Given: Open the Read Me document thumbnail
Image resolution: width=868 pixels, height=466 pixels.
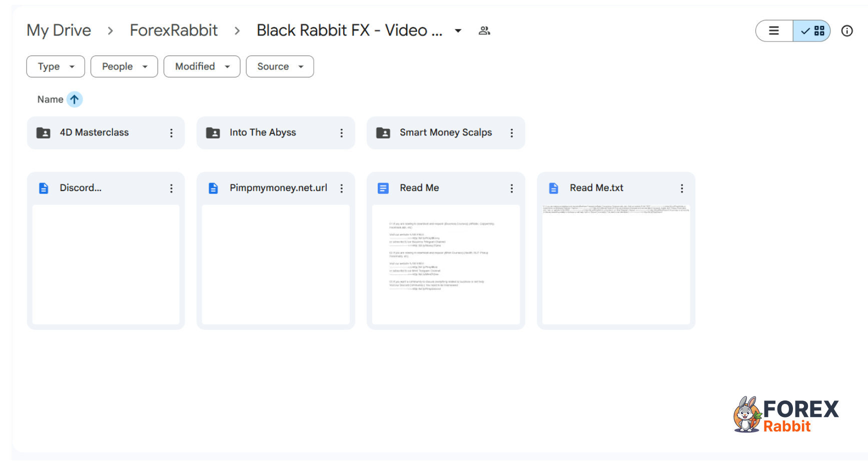Looking at the screenshot, I should 446,264.
